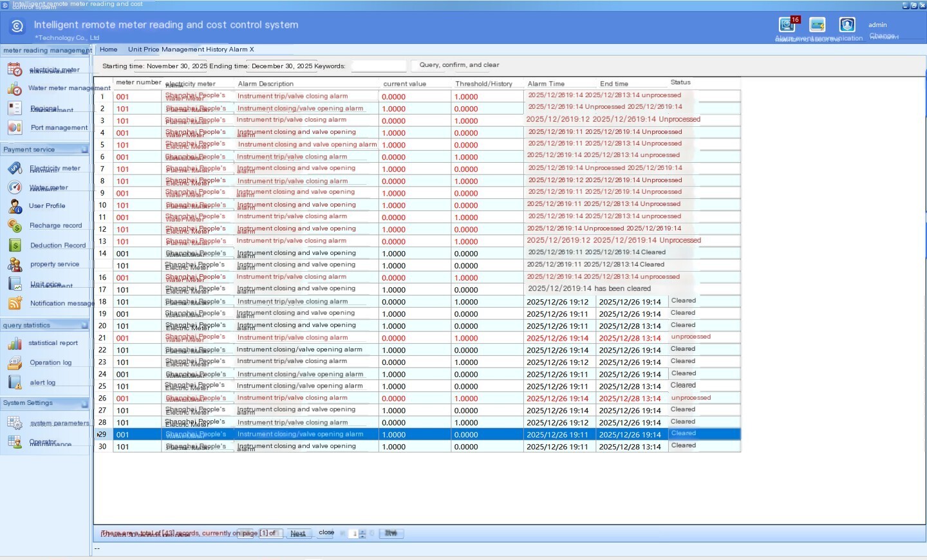Image resolution: width=927 pixels, height=560 pixels.
Task: Click row number 21 in table
Action: [x=102, y=338]
